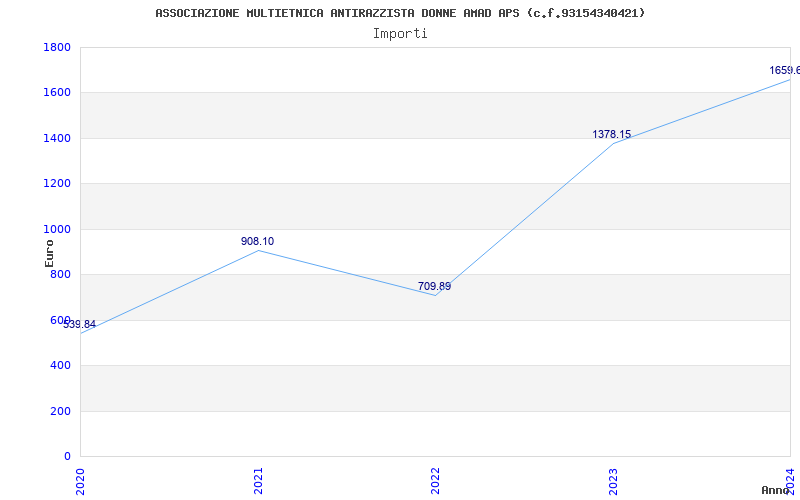
Task: Select the 539.84 data label
Action: 80,324
